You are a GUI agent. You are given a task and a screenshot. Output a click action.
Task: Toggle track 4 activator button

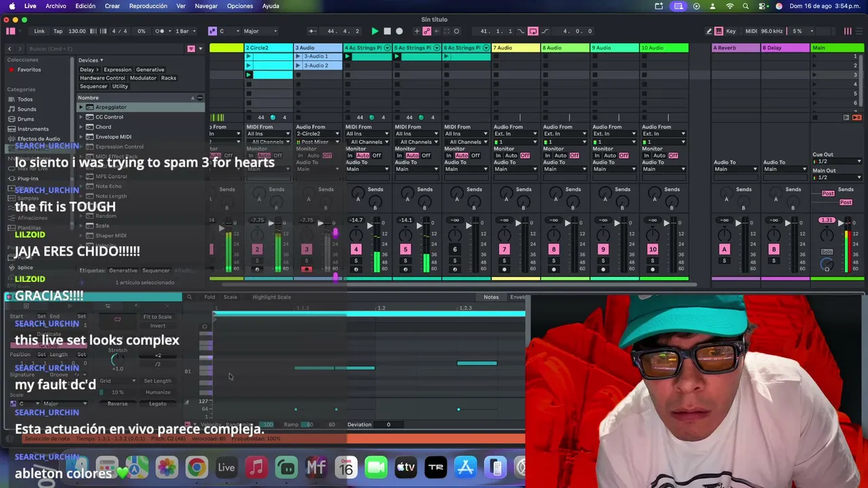(x=355, y=249)
